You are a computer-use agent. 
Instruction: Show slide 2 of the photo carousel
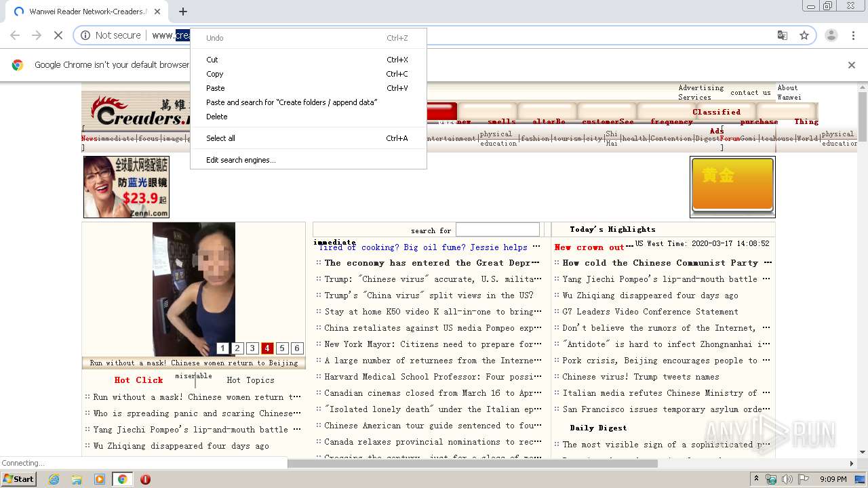tap(237, 348)
